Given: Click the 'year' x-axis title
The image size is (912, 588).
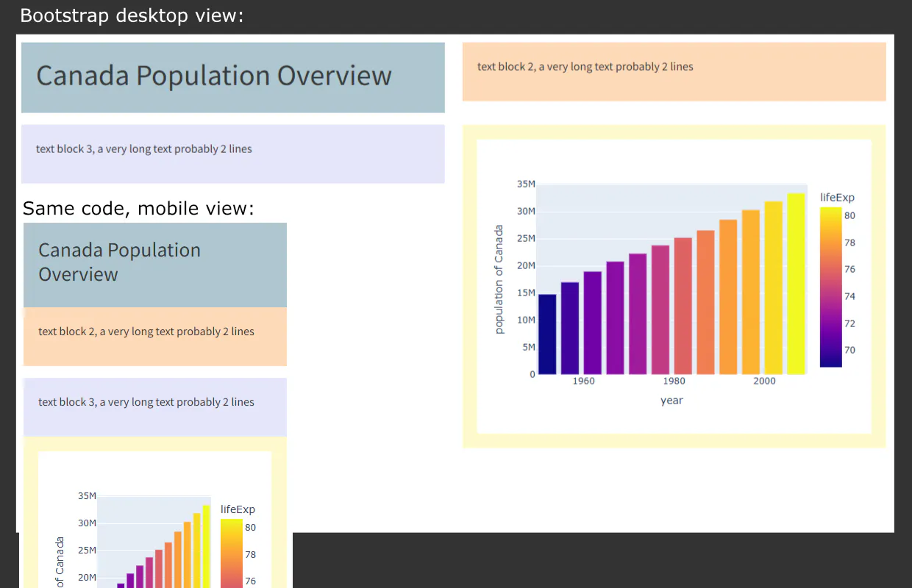Looking at the screenshot, I should tap(671, 400).
